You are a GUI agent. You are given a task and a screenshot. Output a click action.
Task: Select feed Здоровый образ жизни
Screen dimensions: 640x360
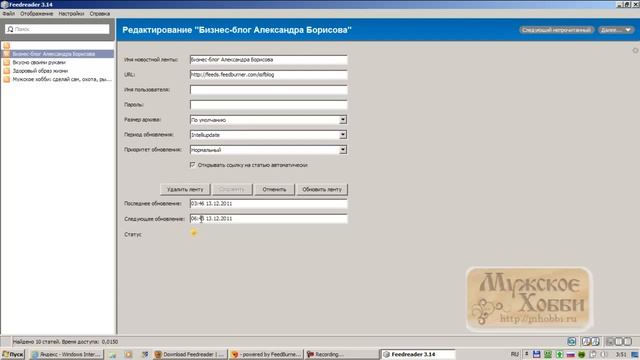click(40, 71)
